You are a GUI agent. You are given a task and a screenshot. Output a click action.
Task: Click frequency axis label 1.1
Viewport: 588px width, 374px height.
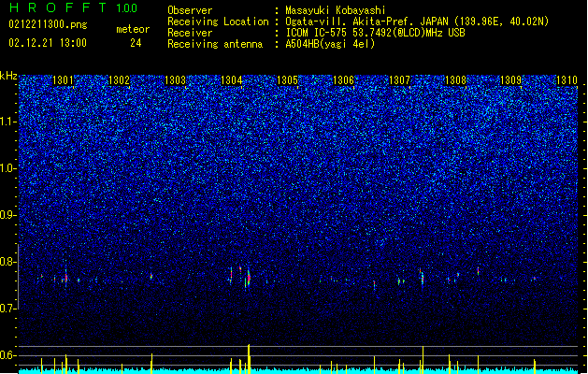(x=8, y=122)
